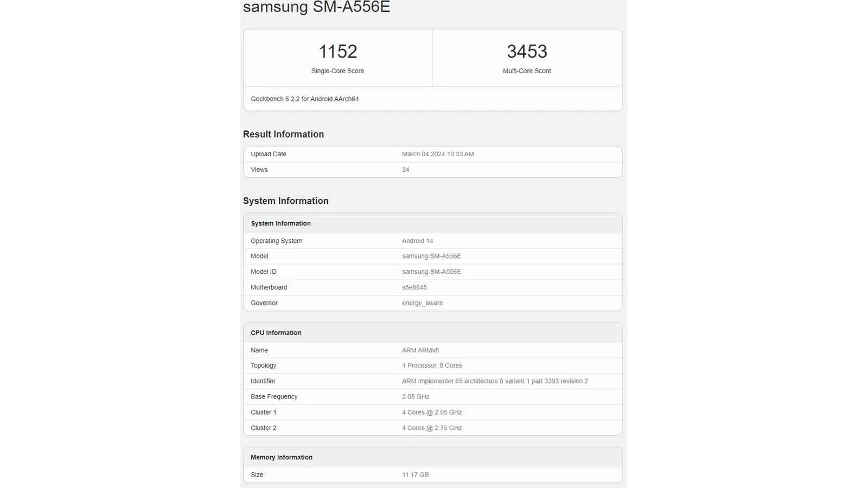
Task: Click the System Information section heading
Action: [x=286, y=201]
